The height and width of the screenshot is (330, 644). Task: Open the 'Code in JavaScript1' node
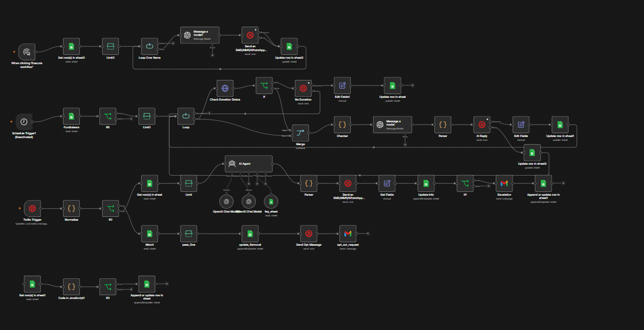point(71,287)
